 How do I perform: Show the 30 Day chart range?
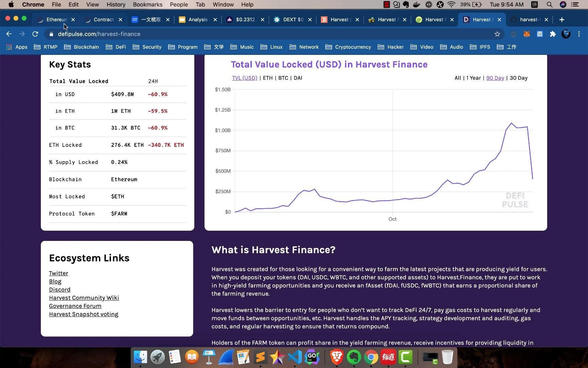[519, 78]
